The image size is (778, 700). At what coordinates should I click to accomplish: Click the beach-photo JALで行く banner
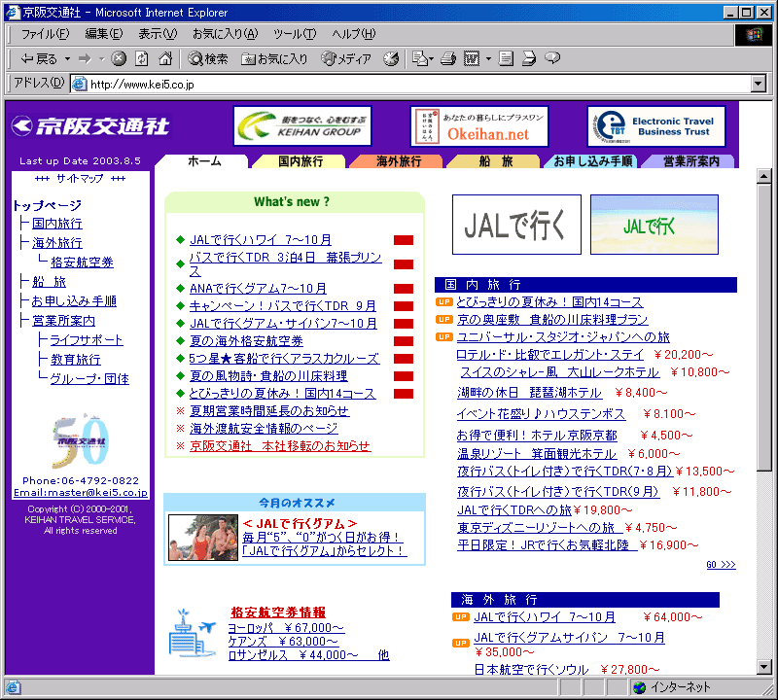tap(654, 225)
